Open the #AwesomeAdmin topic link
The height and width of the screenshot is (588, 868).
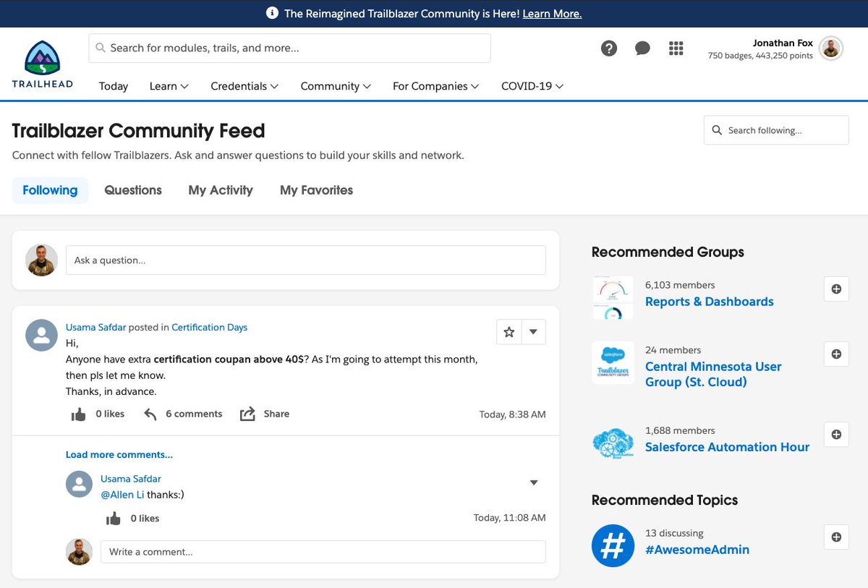697,550
